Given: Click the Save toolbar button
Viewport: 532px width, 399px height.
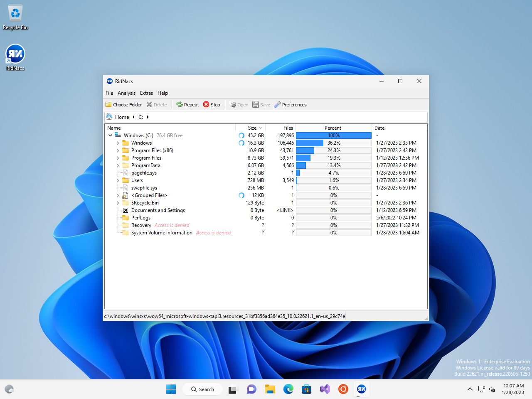Looking at the screenshot, I should click(x=261, y=105).
